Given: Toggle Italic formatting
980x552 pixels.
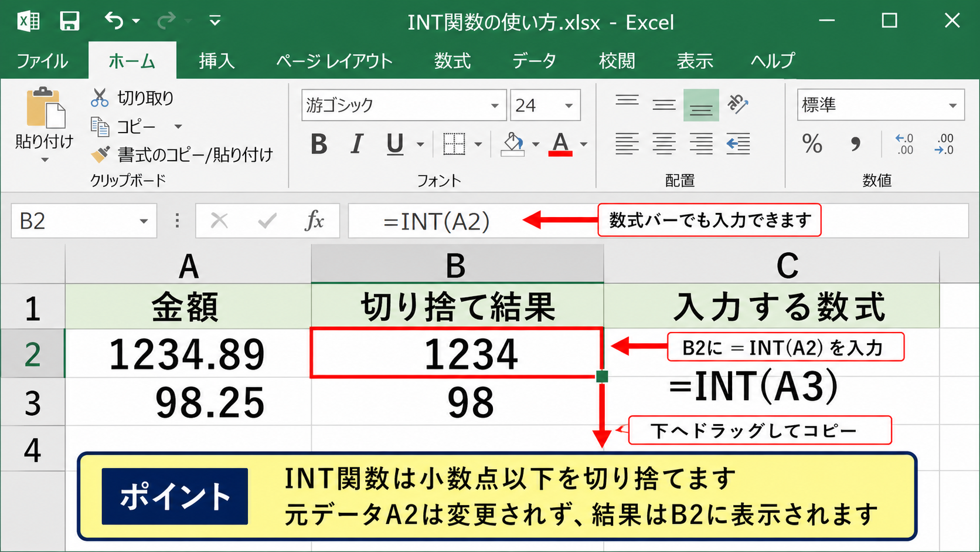Looking at the screenshot, I should pos(356,144).
